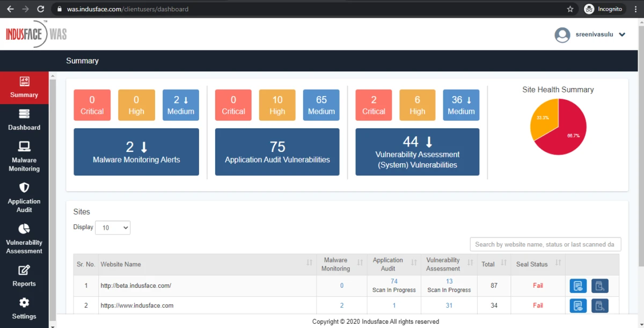
Task: Click the Fail seal status for www.indusface.com
Action: pos(538,305)
